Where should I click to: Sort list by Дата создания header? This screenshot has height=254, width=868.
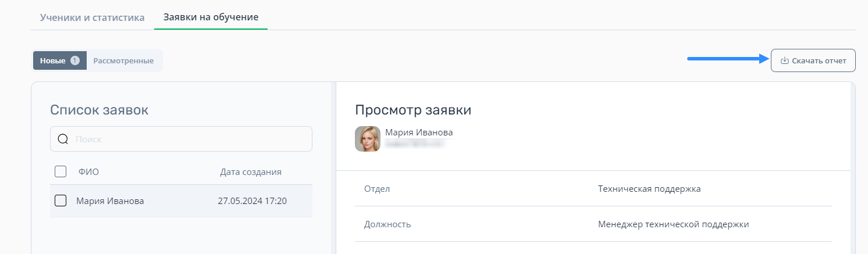[251, 171]
